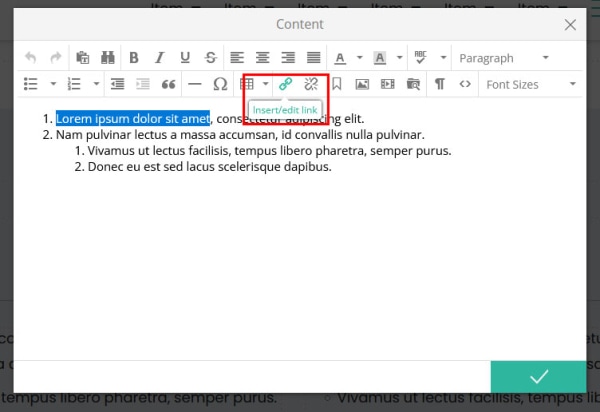Justify text alignment
600x412 pixels.
tap(314, 58)
